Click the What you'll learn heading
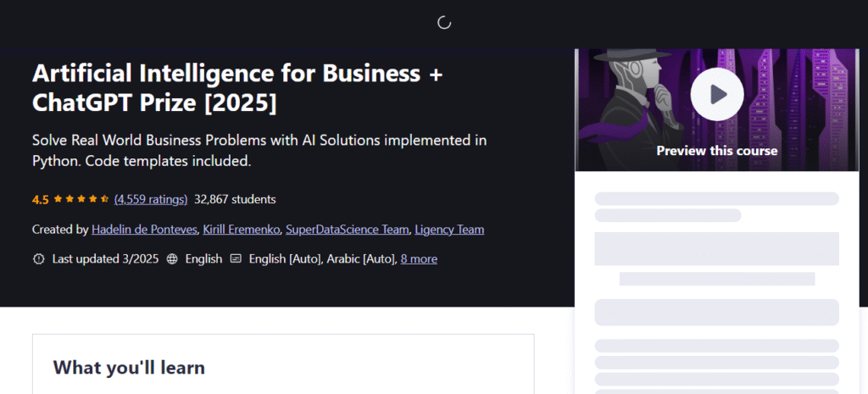This screenshot has height=394, width=868. pos(129,368)
